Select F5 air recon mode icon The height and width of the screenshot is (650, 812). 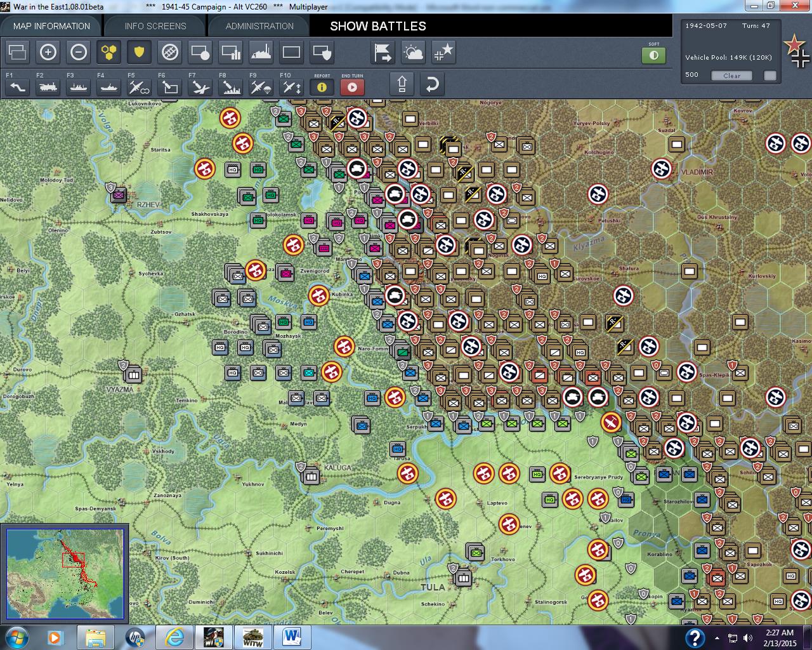tap(139, 87)
